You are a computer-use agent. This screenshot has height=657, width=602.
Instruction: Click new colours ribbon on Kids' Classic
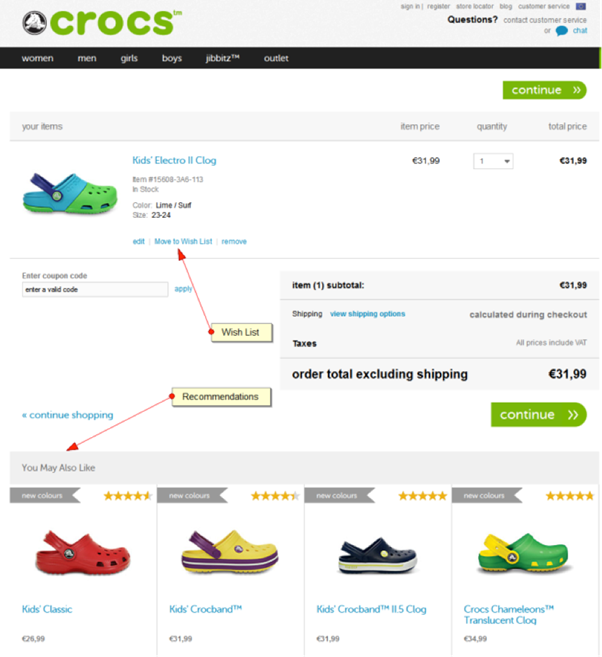coord(45,495)
